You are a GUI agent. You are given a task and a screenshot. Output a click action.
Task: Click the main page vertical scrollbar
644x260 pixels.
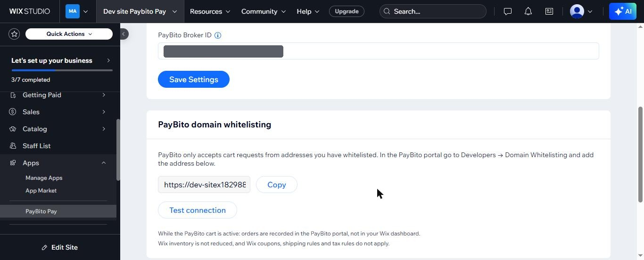(x=641, y=155)
